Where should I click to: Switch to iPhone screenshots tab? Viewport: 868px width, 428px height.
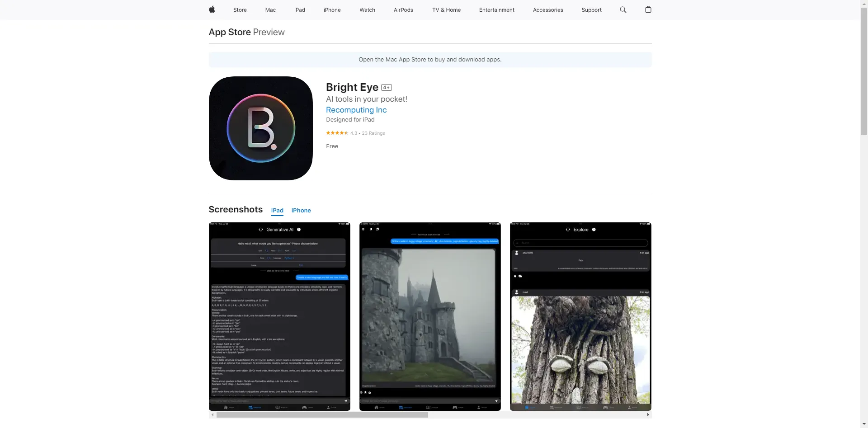click(x=301, y=211)
